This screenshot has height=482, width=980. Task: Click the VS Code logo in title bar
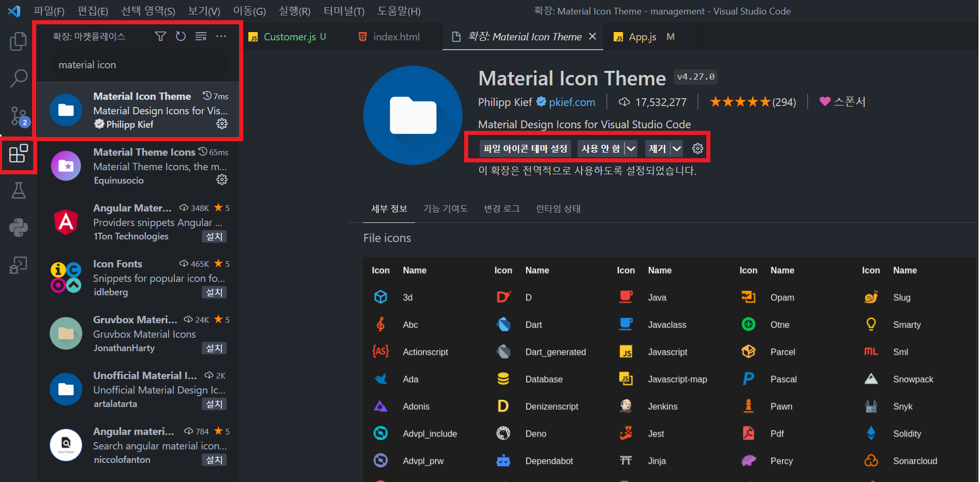tap(14, 11)
